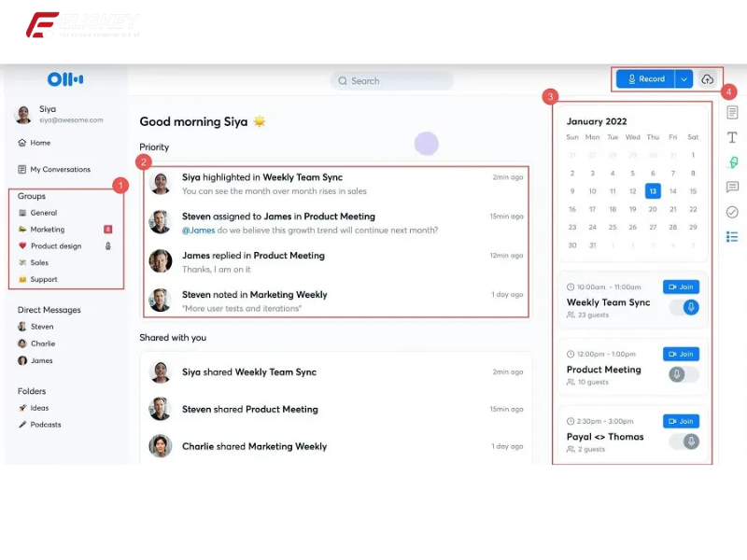
Task: Expand the dropdown arrow beside Record
Action: [684, 79]
